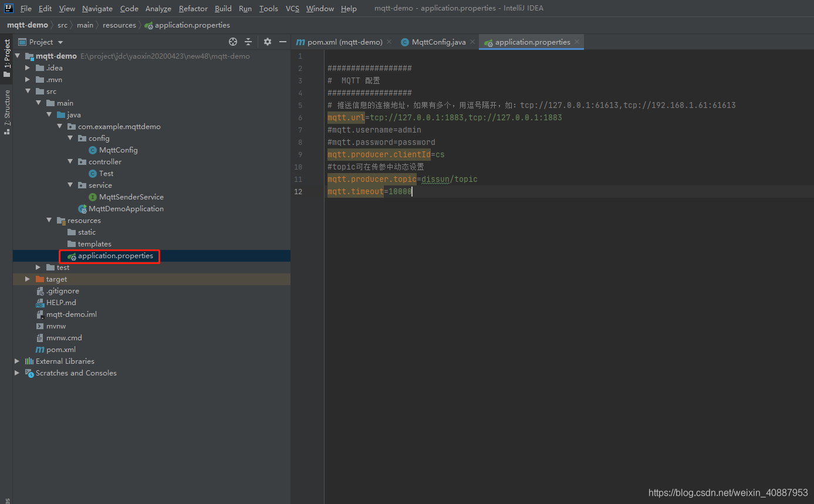
Task: Click the #mqtt.password=password comment line
Action: (381, 142)
